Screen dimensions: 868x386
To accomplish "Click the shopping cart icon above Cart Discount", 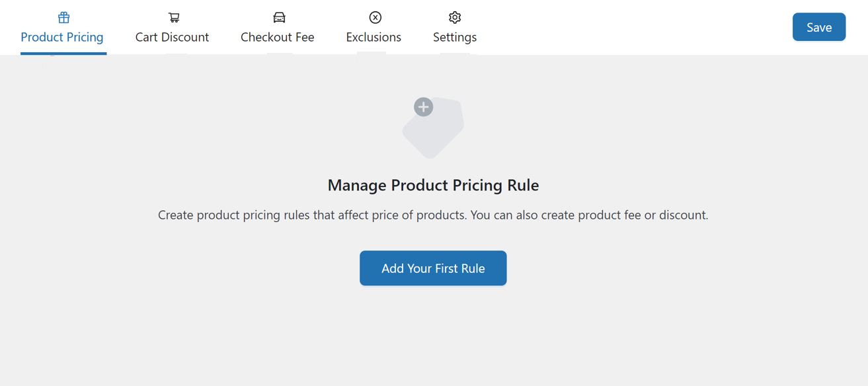I will (x=173, y=17).
